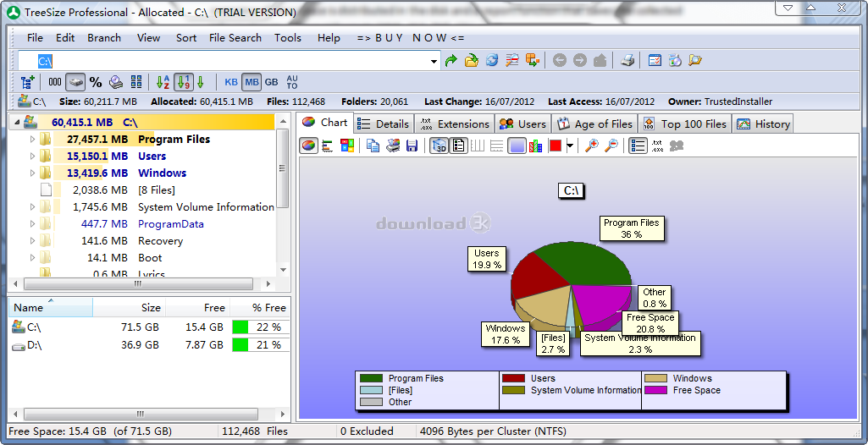Click the expand tree plus icon
868x445 pixels.
point(28,82)
